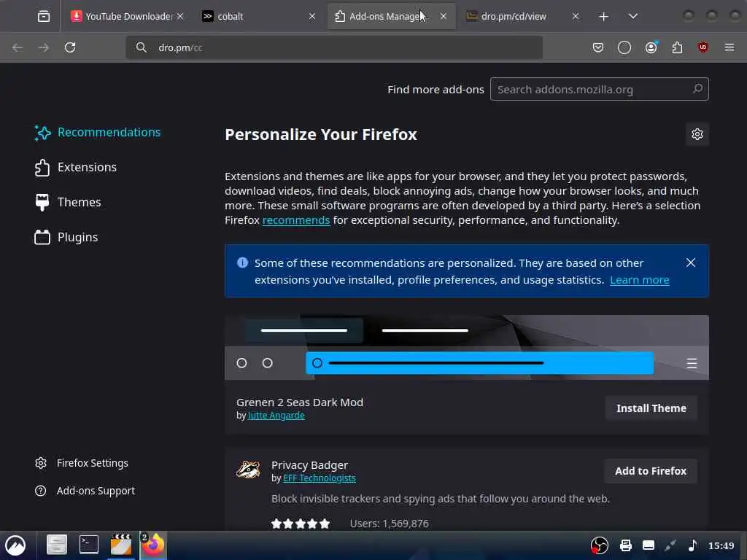Launch the terminal from the taskbar
Screen dimensions: 747x560
[x=88, y=544]
